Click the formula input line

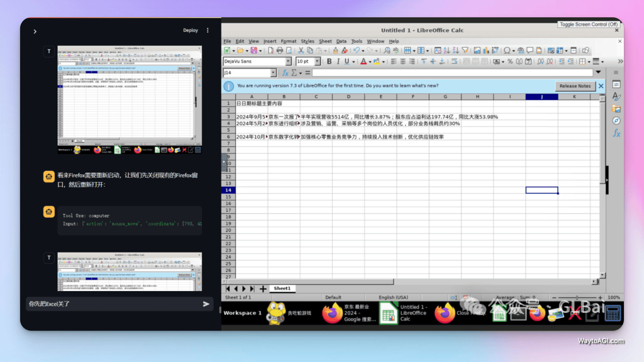point(452,73)
